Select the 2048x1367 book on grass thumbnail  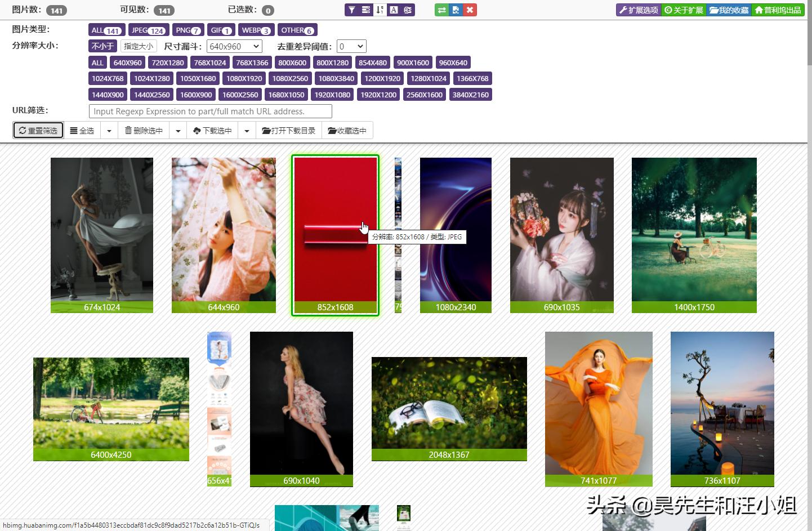coord(449,409)
